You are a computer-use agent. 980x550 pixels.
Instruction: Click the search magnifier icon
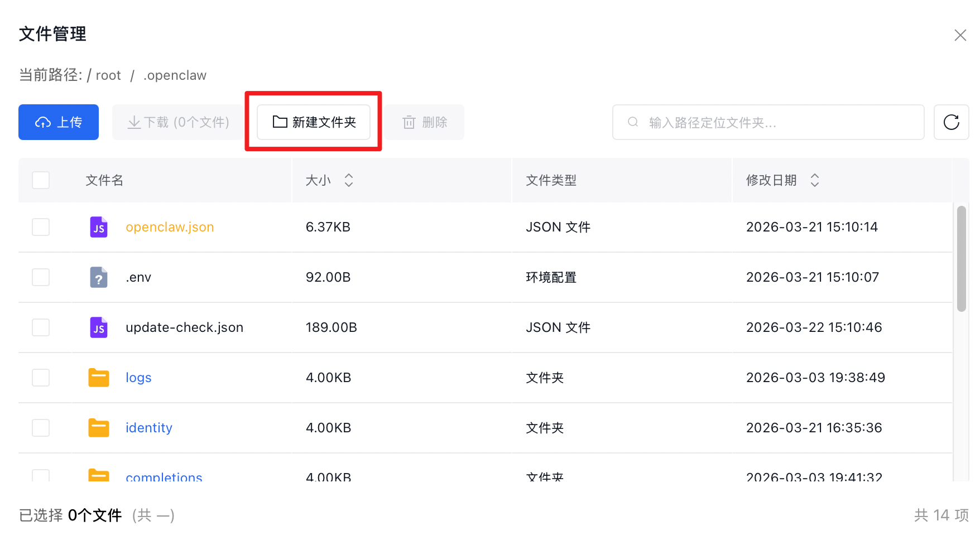point(633,122)
